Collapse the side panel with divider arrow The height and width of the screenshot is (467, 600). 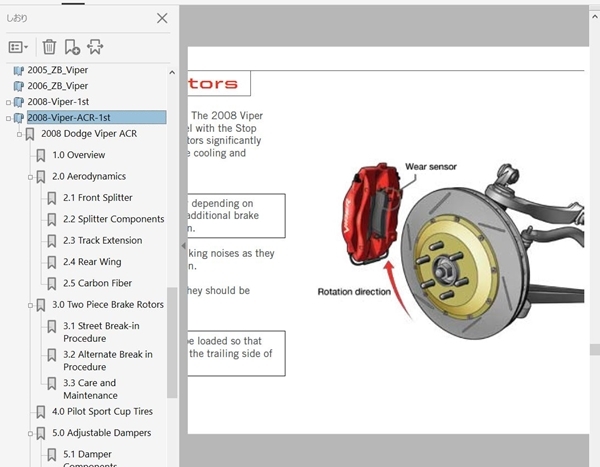click(x=184, y=246)
